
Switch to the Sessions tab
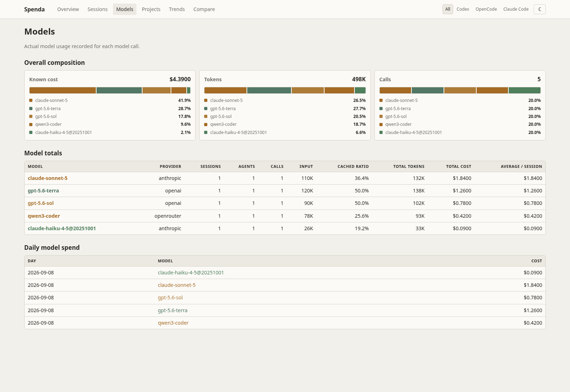click(98, 9)
